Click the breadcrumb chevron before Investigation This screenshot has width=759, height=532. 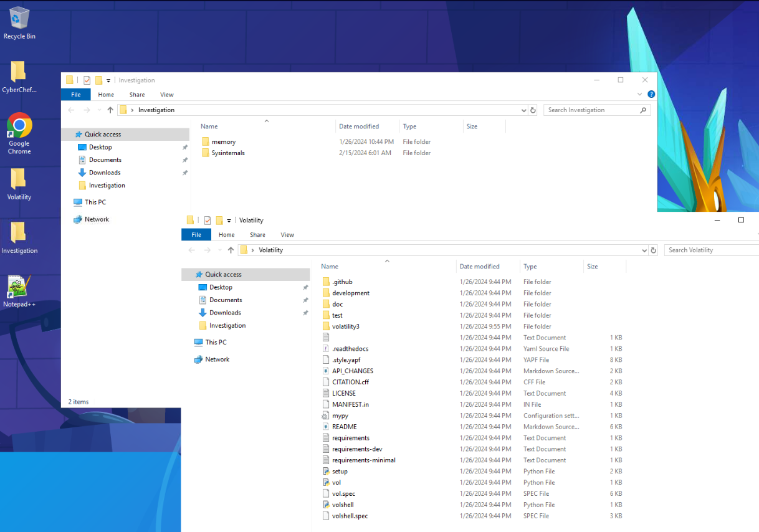(132, 110)
